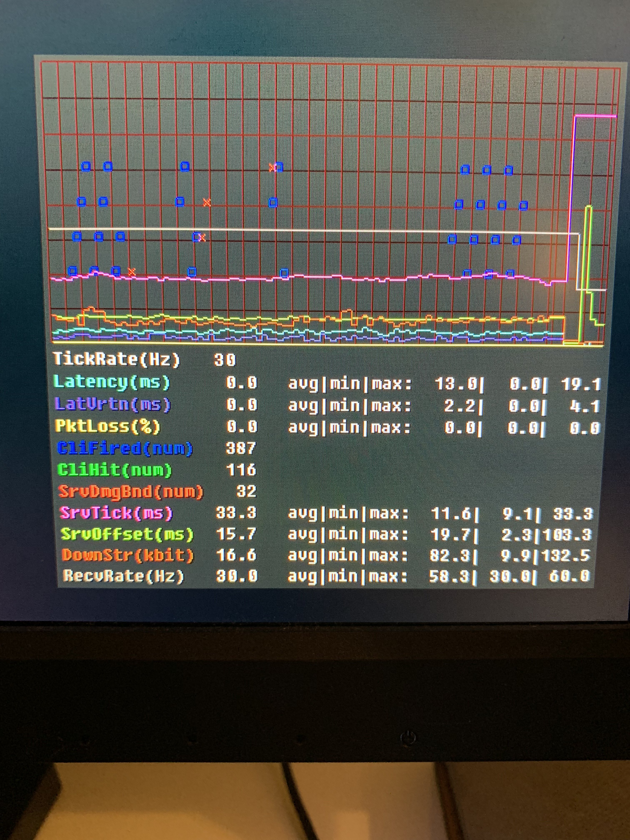This screenshot has height=840, width=630.
Task: Click the magenta SrvTick(ms) label
Action: 116,513
